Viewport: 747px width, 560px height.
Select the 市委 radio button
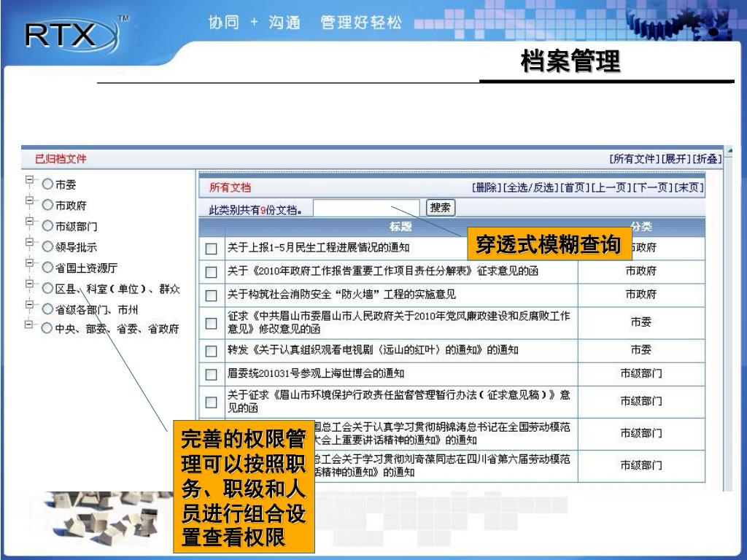[x=48, y=185]
